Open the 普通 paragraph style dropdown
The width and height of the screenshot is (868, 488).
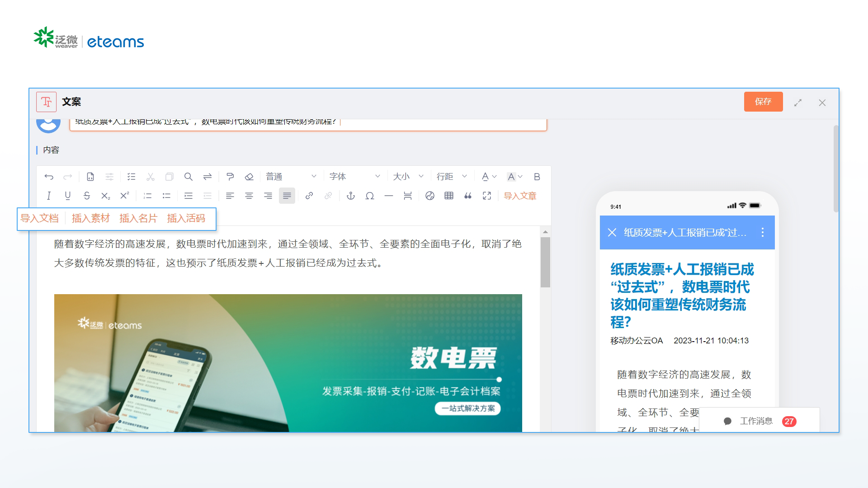click(x=291, y=177)
